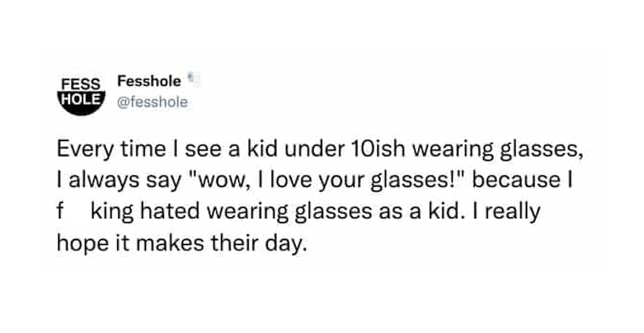
Task: Click the word "always" in the tweet
Action: 104,180
